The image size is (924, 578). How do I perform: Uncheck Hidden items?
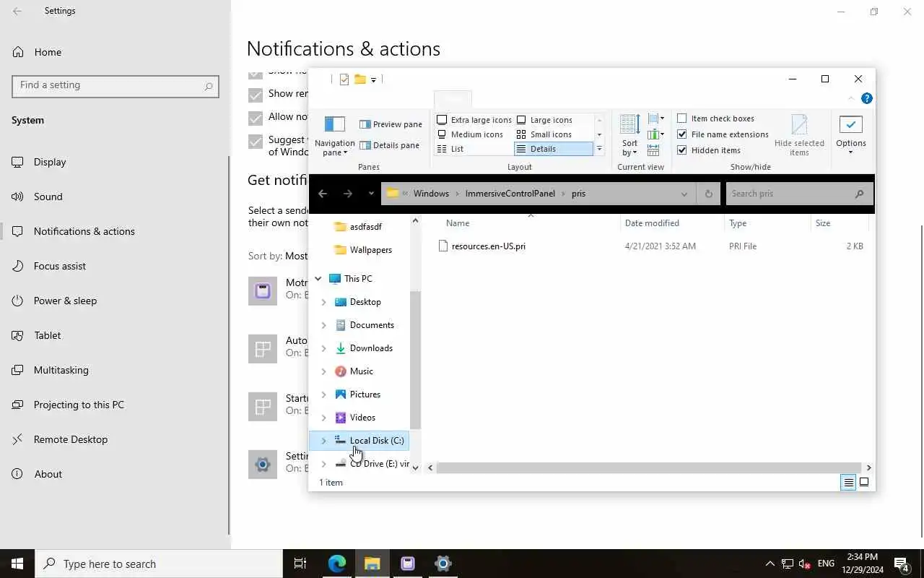click(681, 150)
